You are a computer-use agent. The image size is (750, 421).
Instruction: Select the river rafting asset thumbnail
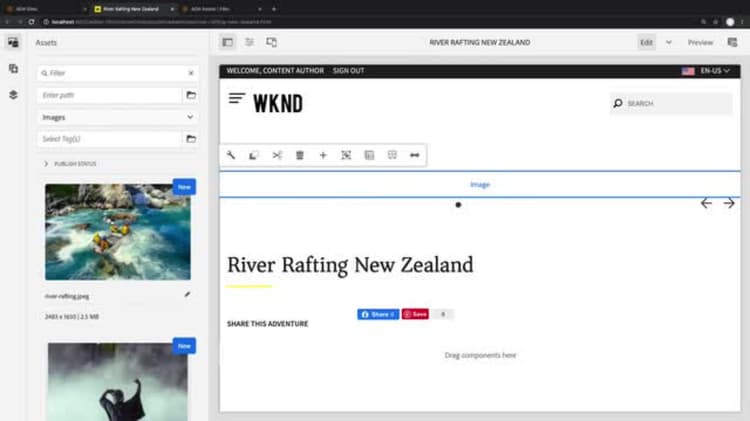118,232
